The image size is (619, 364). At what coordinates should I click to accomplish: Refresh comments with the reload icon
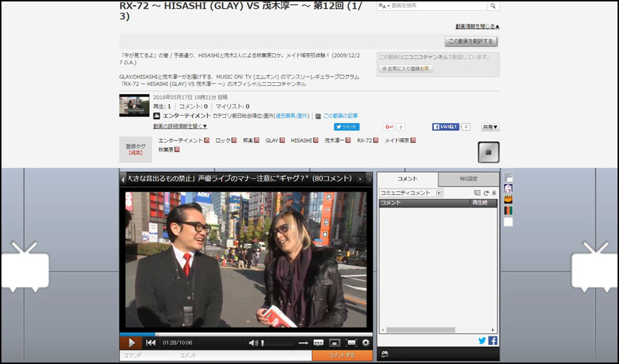pyautogui.click(x=486, y=193)
